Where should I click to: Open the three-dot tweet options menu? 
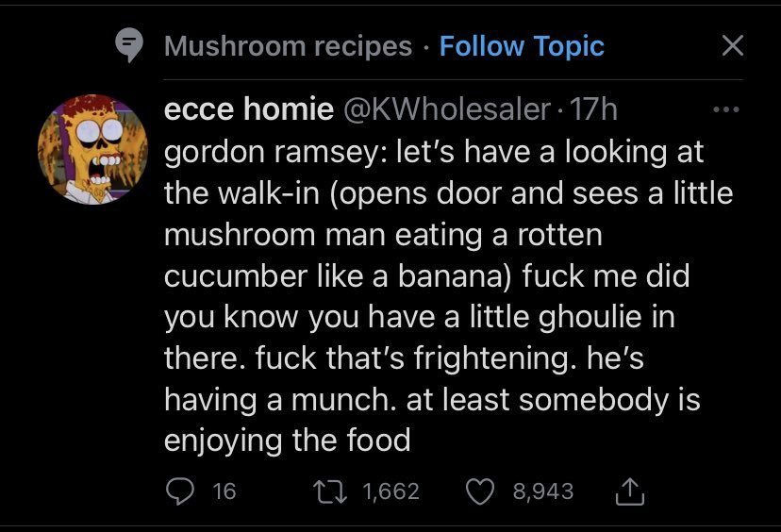[x=726, y=109]
